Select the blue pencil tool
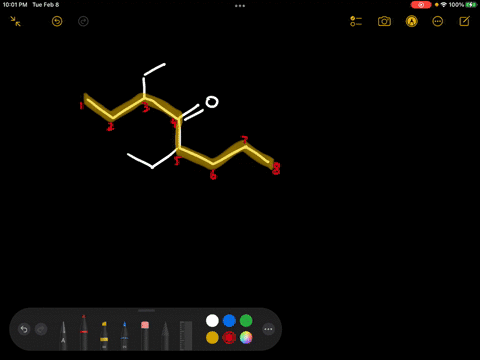The height and width of the screenshot is (360, 480). coord(124,335)
